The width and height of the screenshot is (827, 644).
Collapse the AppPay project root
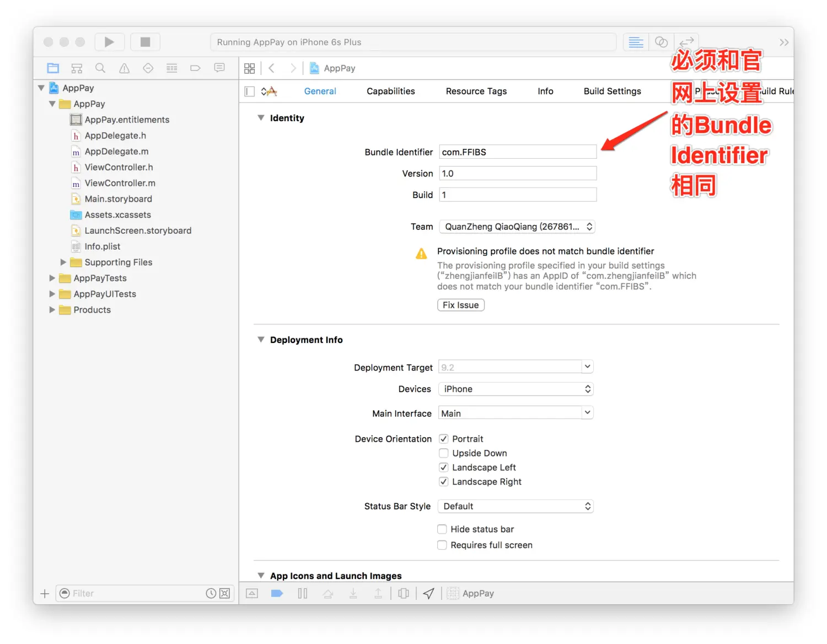point(41,88)
